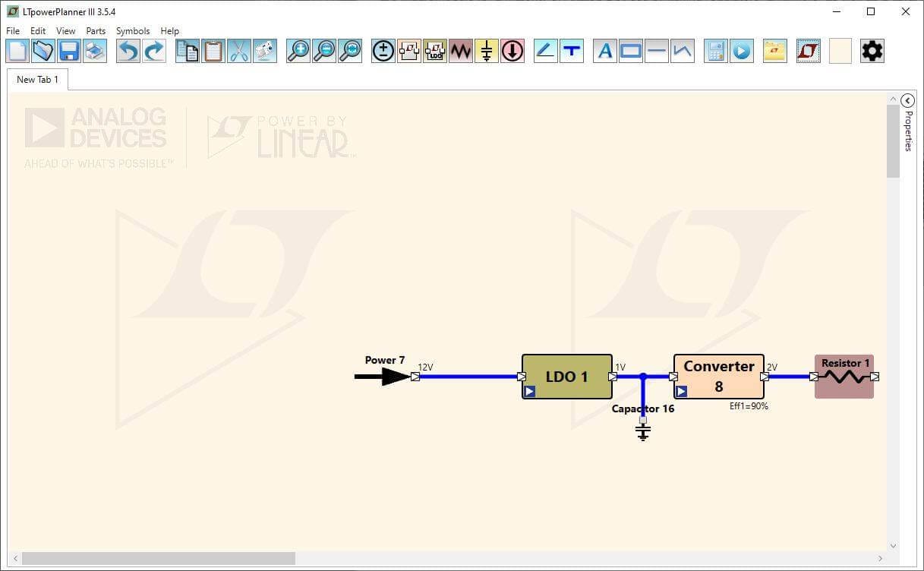924x571 pixels.
Task: Open the settings gear on the toolbar
Action: coord(871,51)
